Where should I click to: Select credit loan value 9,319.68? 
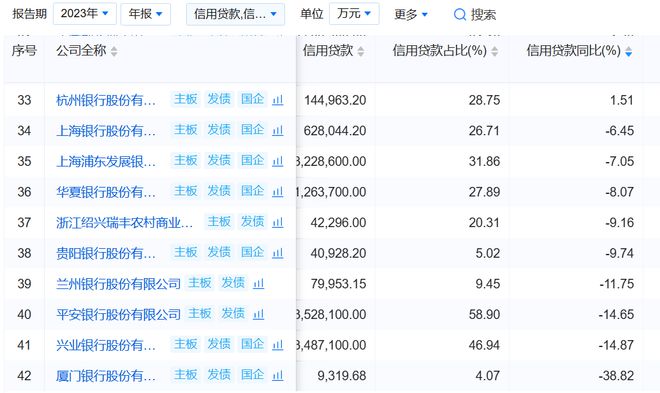[x=342, y=376]
